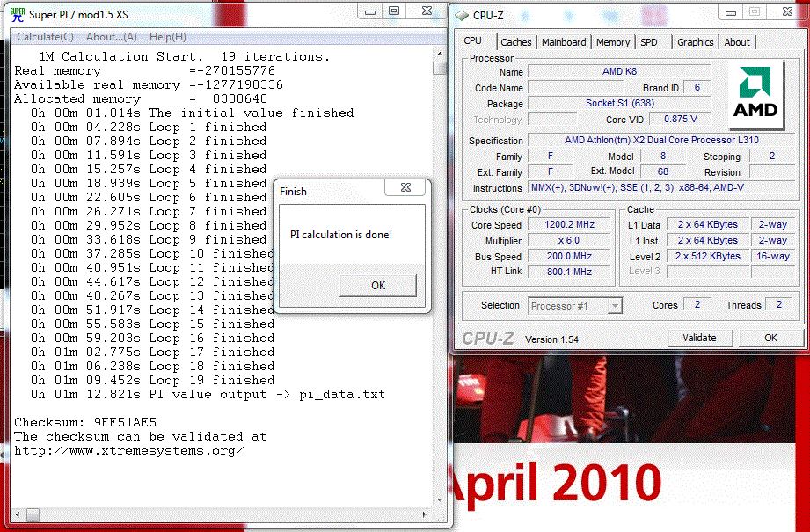Image resolution: width=810 pixels, height=532 pixels.
Task: Click the HT Link value 800.1 MHz
Action: (x=569, y=272)
